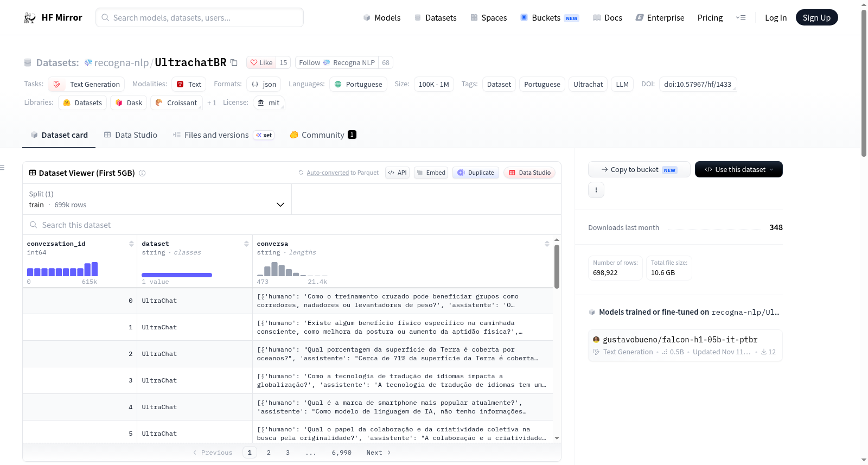The width and height of the screenshot is (868, 465).
Task: Click the HF Mirror logo icon
Action: tap(30, 18)
